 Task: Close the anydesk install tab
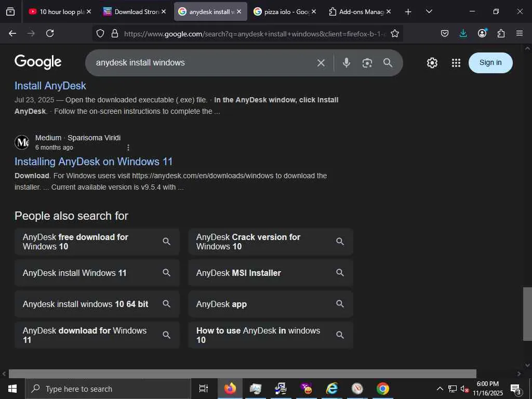[239, 11]
